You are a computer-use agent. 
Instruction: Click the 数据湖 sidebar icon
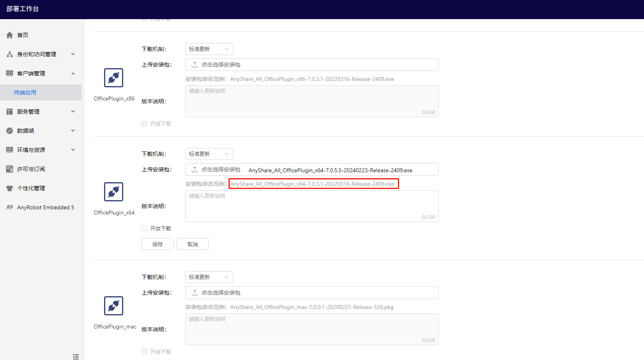pos(10,131)
